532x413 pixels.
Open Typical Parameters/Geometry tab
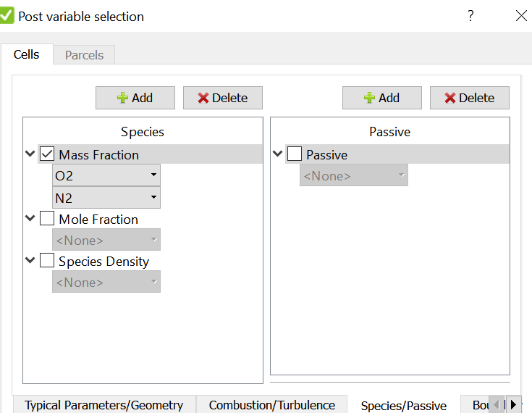[x=104, y=405]
